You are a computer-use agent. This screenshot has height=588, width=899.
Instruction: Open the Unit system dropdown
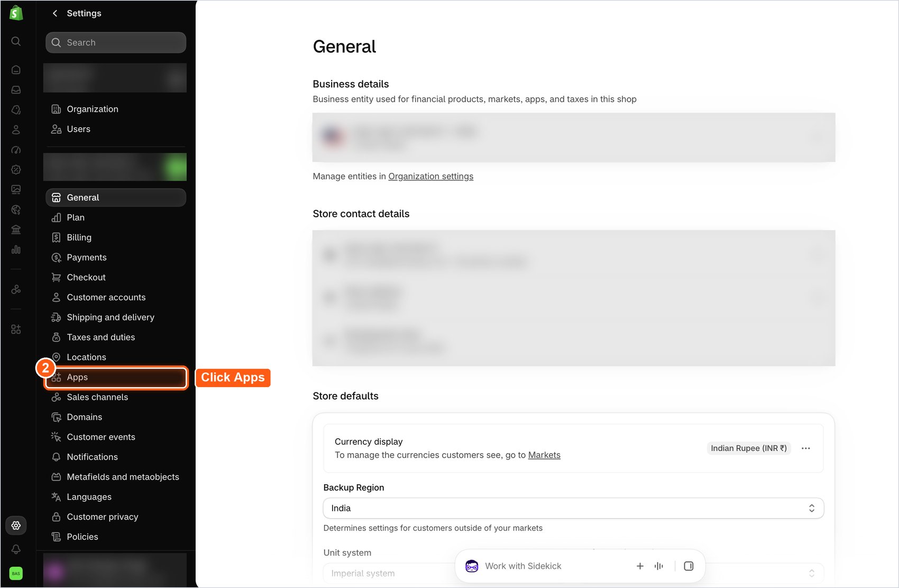(573, 573)
